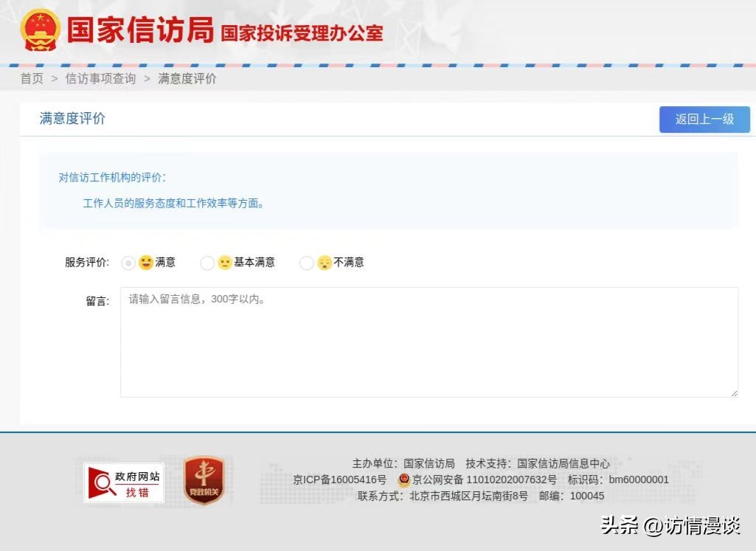Select the 基本满意 radio button

(x=207, y=263)
